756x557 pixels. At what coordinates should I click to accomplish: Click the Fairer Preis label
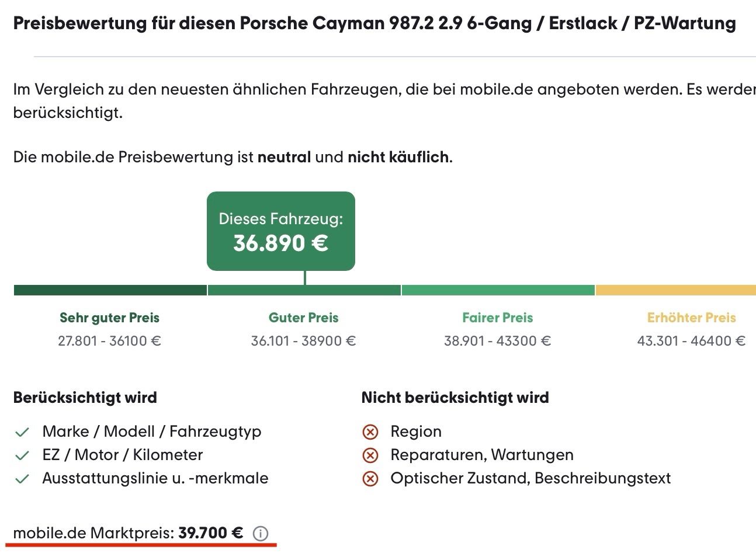tap(498, 318)
